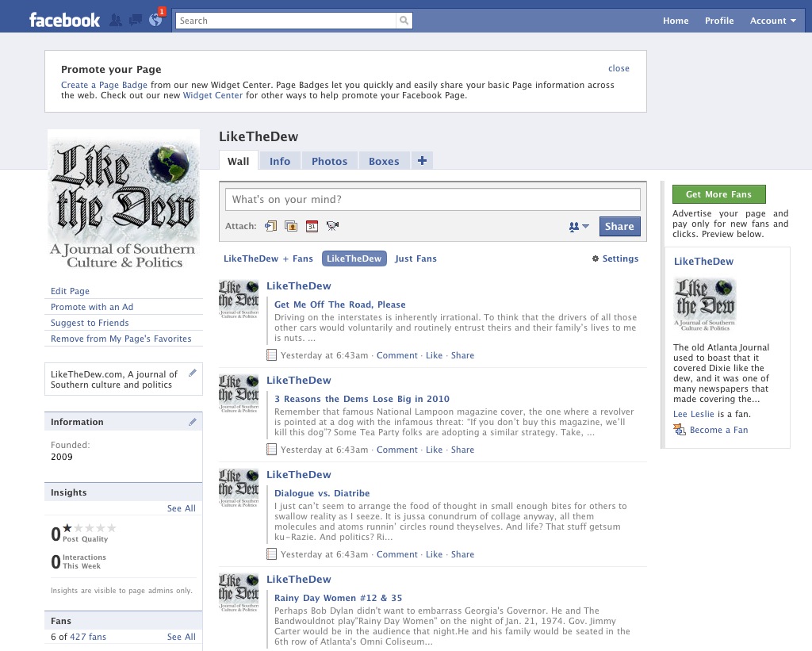Open the friend requests icon

point(117,21)
